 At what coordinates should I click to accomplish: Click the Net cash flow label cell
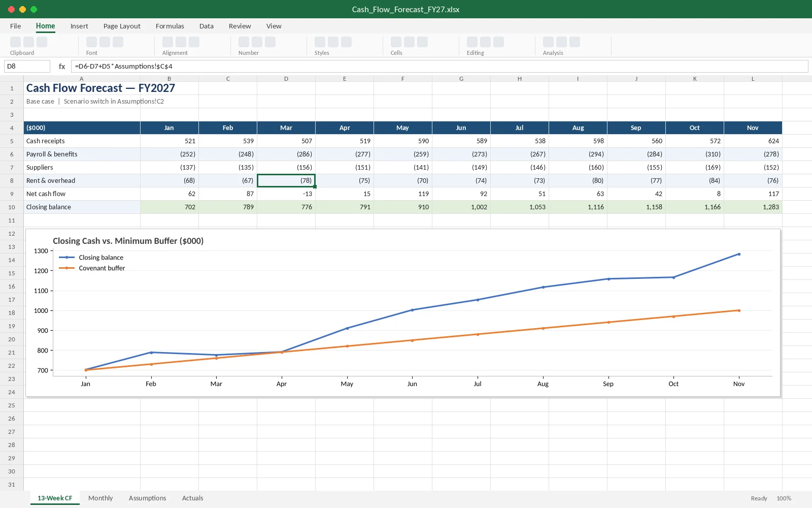pyautogui.click(x=82, y=194)
